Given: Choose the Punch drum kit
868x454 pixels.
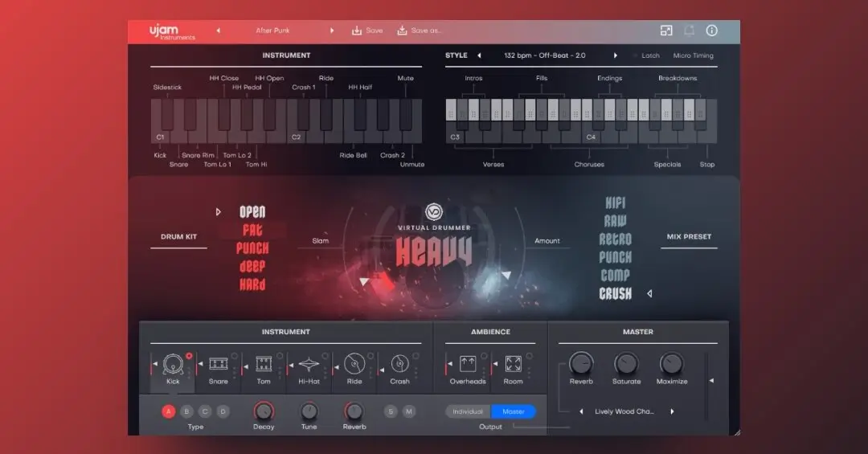Looking at the screenshot, I should click(x=252, y=248).
